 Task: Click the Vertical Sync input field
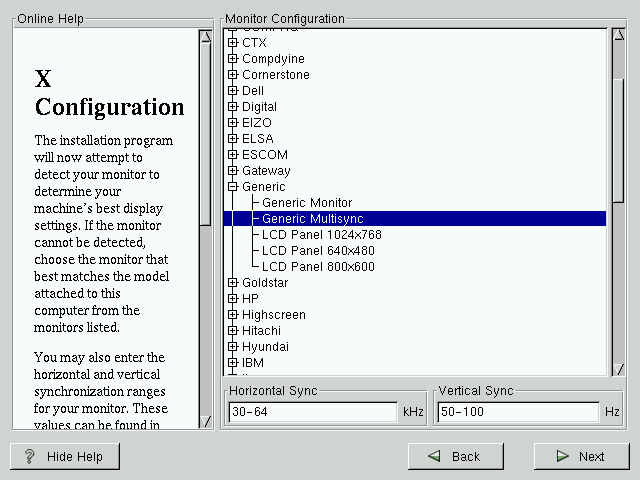[516, 412]
